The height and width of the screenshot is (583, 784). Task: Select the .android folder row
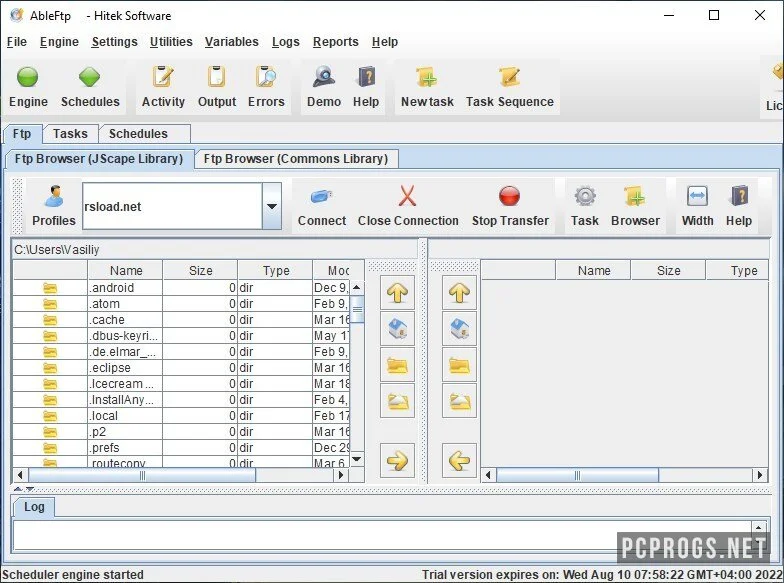[181, 288]
